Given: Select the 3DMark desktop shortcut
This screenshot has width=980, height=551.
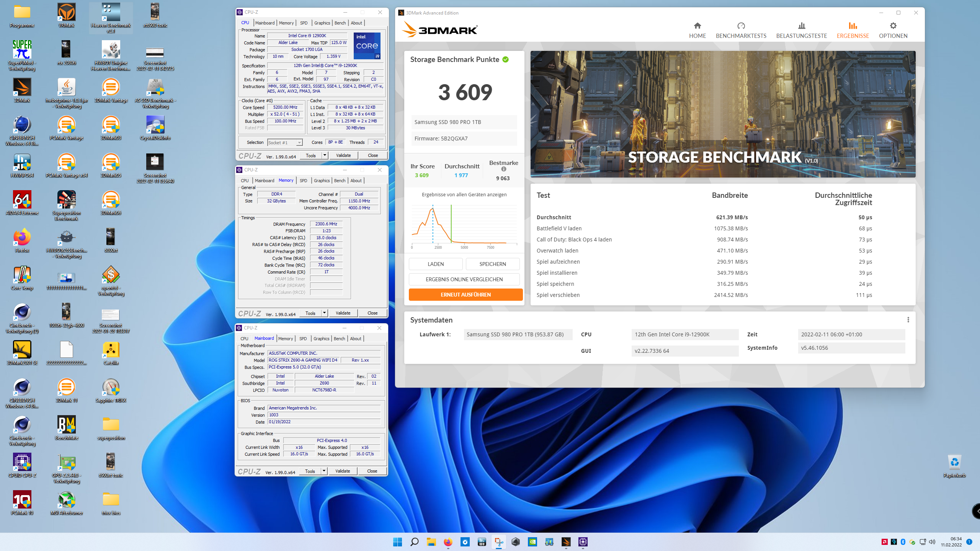Looking at the screenshot, I should tap(22, 91).
